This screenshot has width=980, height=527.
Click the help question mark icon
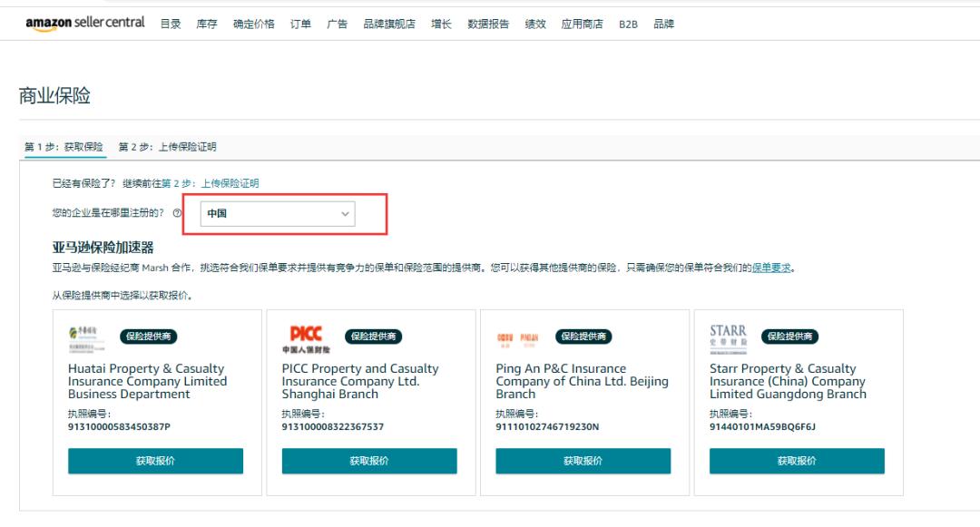(177, 214)
